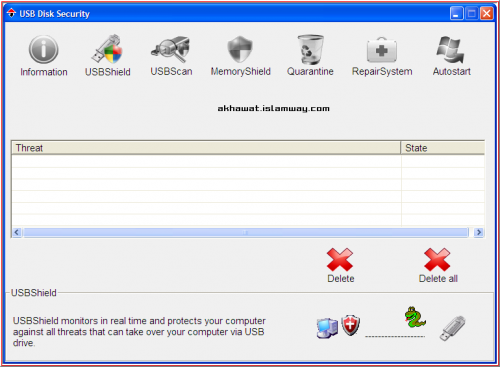Click the right scroll arrow of threat list

pos(479,232)
